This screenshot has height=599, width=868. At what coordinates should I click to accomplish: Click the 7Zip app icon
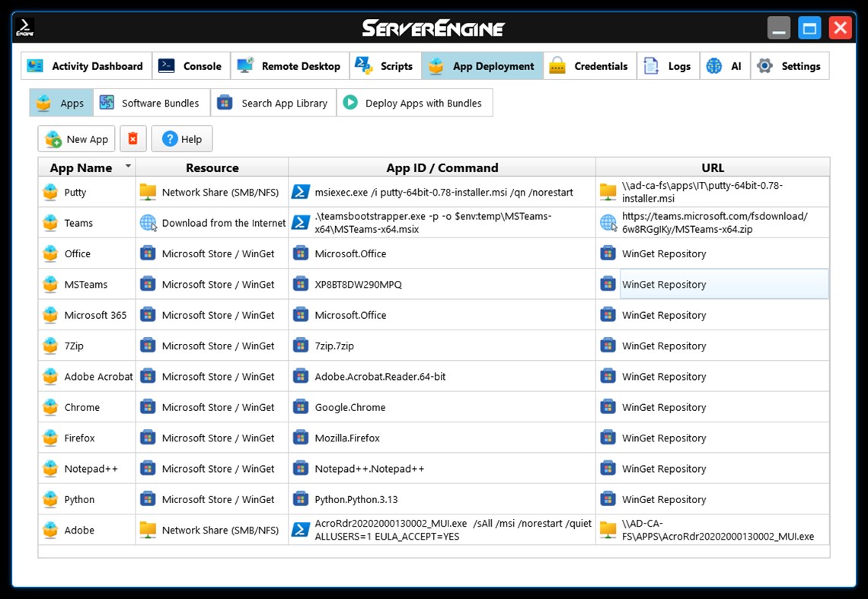click(x=49, y=346)
